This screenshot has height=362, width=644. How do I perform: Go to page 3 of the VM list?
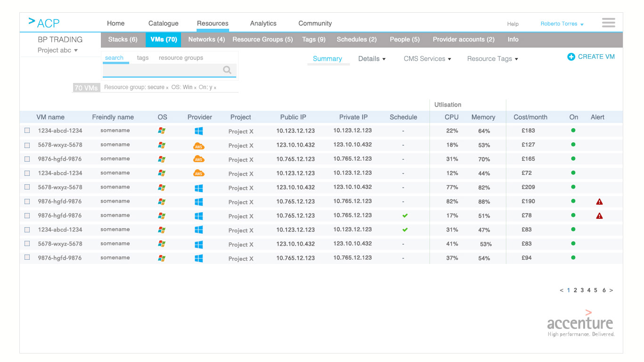pyautogui.click(x=582, y=290)
